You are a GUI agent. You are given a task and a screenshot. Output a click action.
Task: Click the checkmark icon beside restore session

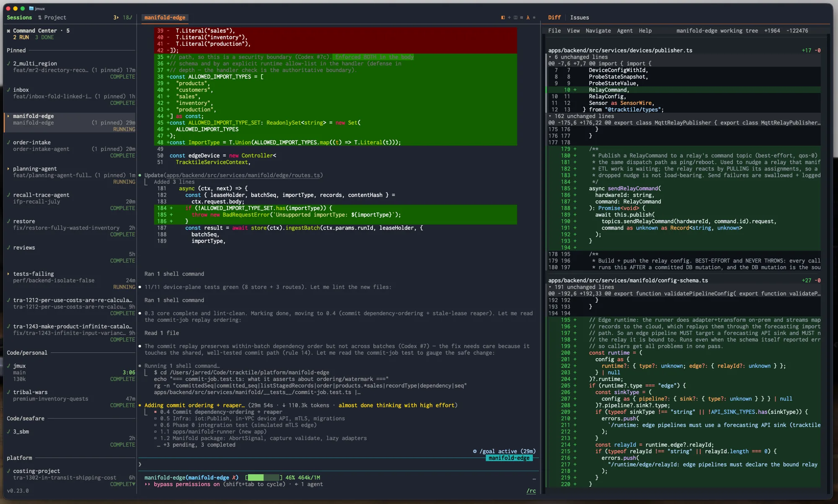point(8,221)
